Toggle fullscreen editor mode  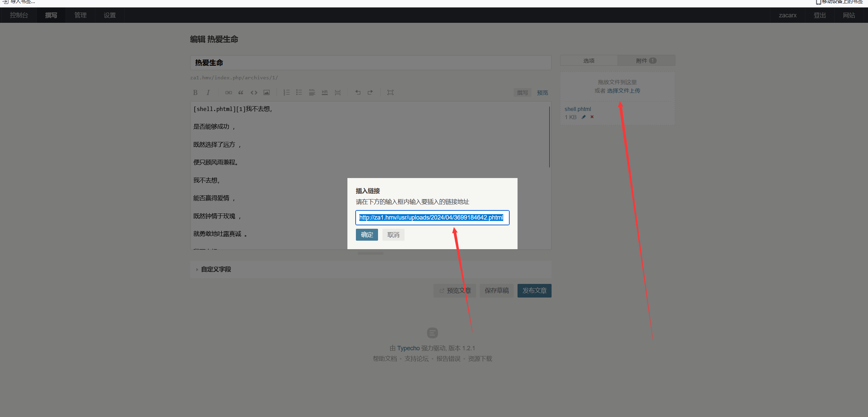coord(390,93)
